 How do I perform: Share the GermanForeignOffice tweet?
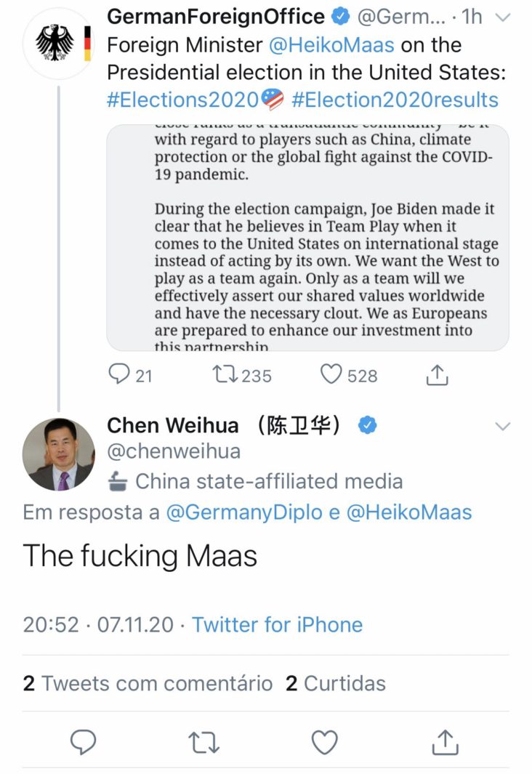(436, 374)
